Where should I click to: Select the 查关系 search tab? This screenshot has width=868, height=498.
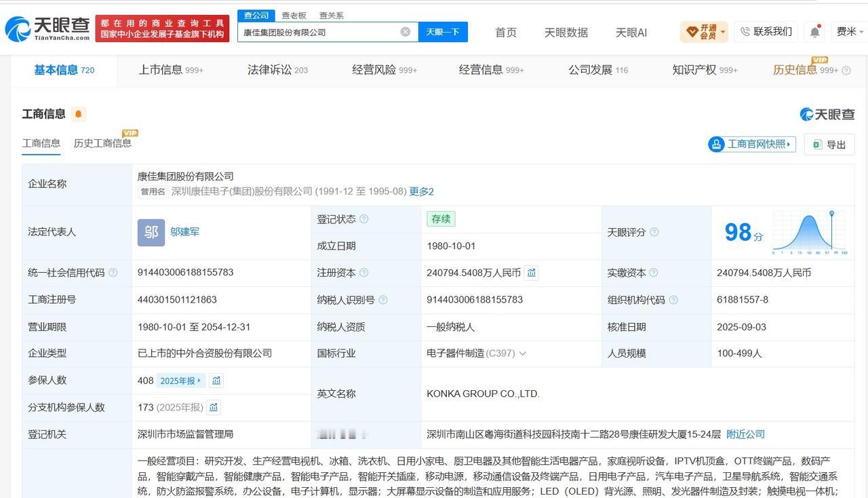332,16
